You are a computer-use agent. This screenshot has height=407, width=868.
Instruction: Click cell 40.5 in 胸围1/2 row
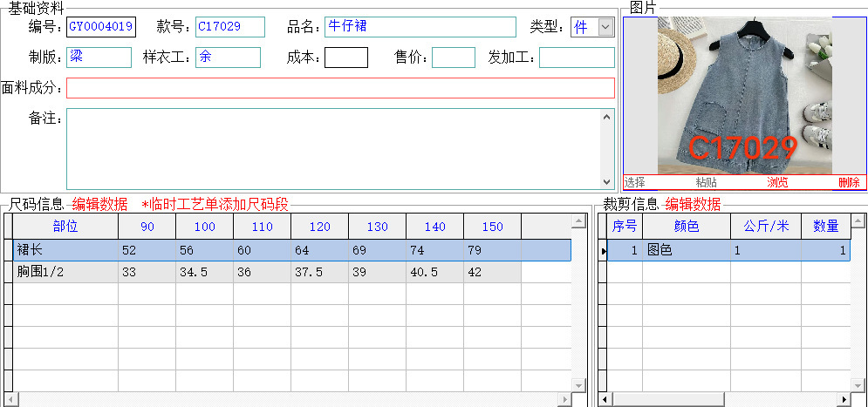(435, 272)
